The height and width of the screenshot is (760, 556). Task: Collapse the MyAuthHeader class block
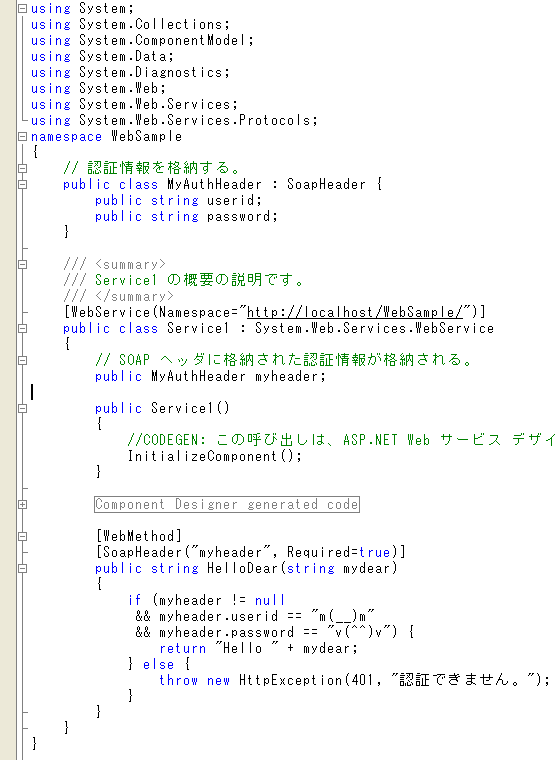(22, 185)
